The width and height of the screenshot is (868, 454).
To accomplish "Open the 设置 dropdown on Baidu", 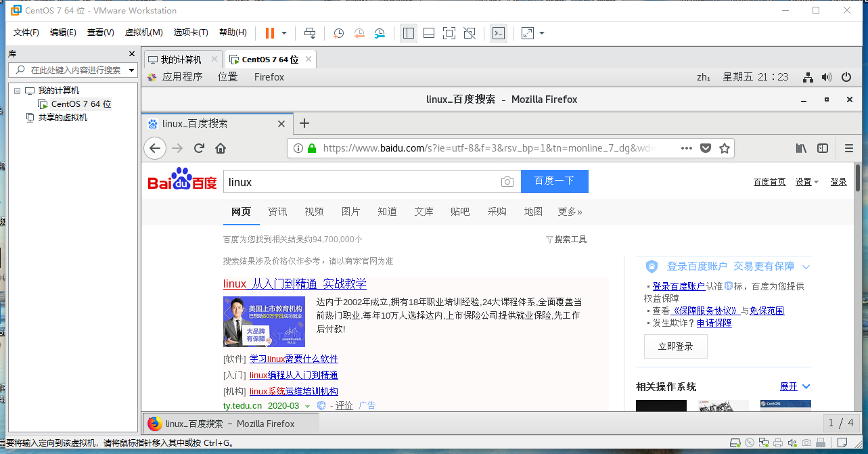I will click(x=806, y=182).
